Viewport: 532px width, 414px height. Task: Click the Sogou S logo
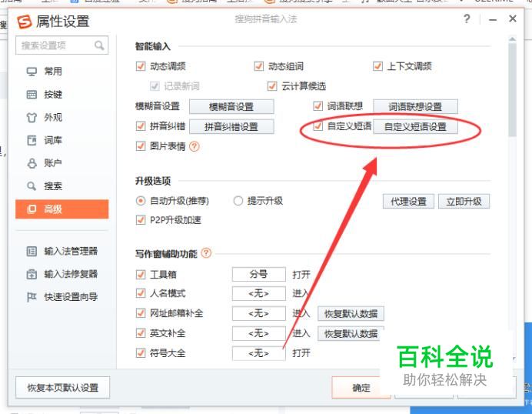tap(25, 22)
